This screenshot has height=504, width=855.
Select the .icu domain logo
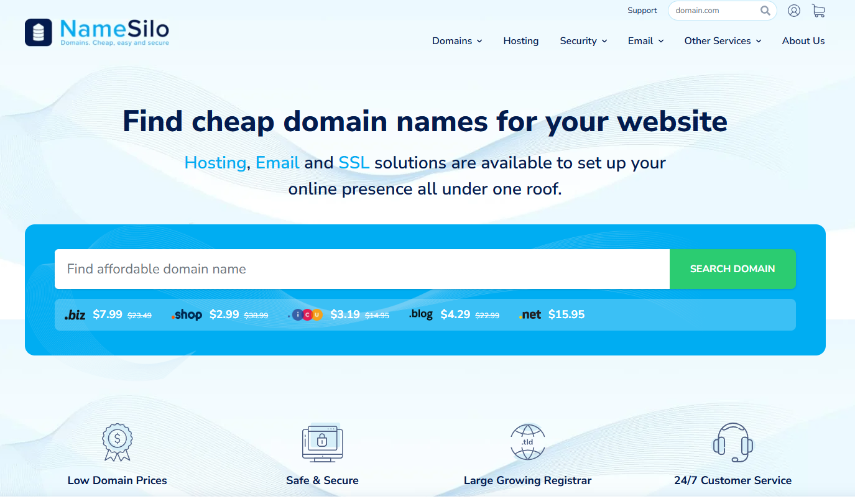click(307, 315)
